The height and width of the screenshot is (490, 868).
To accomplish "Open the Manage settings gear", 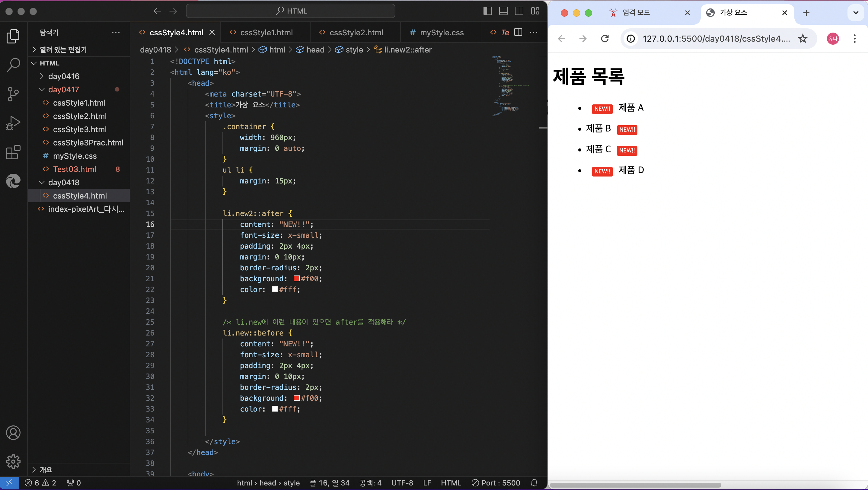I will [13, 461].
